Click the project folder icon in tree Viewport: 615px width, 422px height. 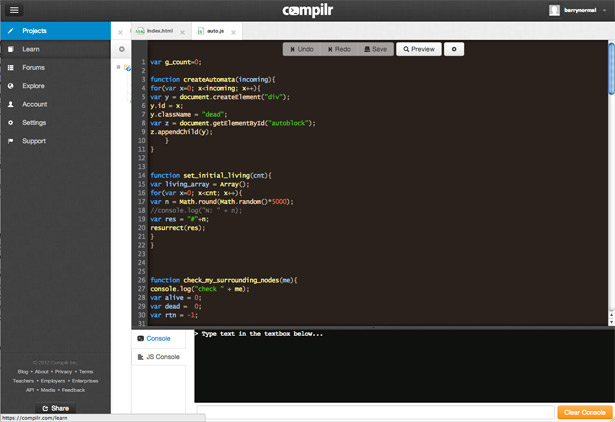[127, 68]
